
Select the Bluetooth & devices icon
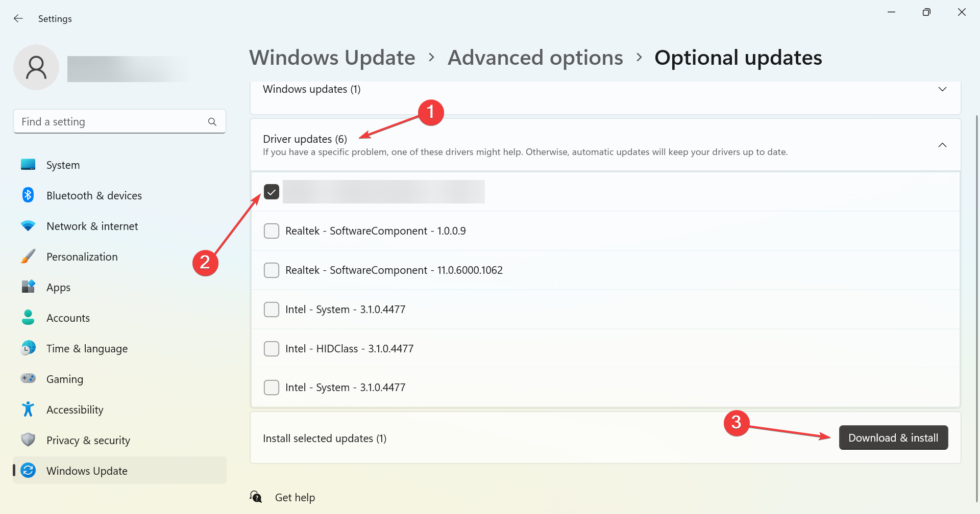pos(28,195)
